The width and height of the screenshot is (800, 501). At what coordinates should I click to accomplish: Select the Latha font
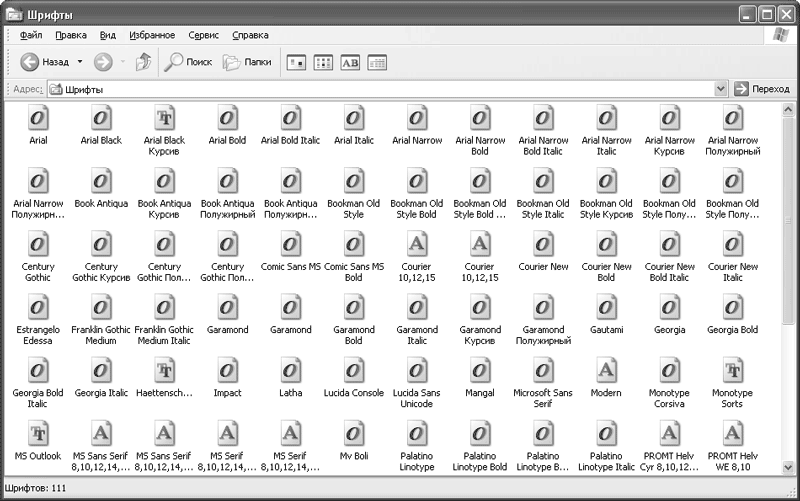290,379
